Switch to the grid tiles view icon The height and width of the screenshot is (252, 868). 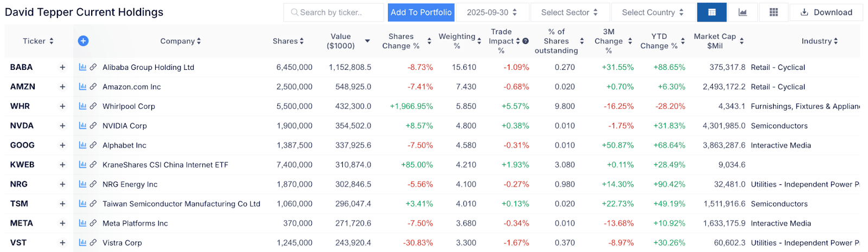pos(774,12)
